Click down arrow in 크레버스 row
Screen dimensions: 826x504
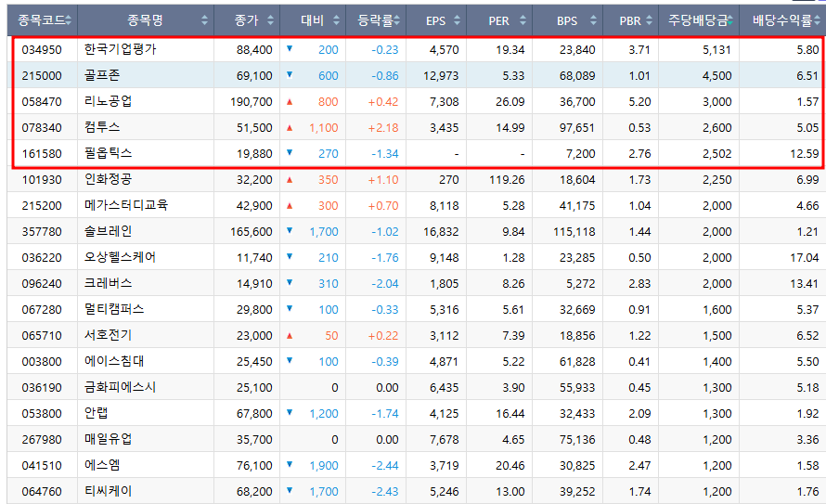(290, 282)
